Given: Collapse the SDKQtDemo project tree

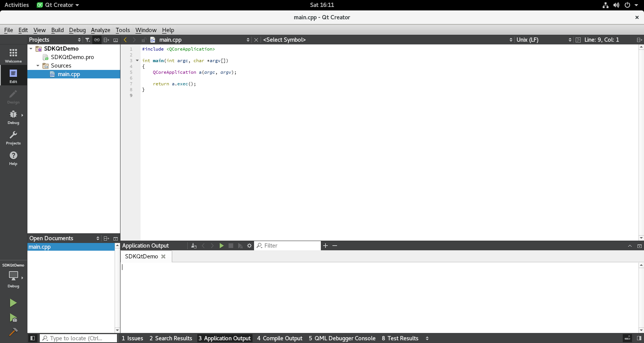Looking at the screenshot, I should click(31, 49).
